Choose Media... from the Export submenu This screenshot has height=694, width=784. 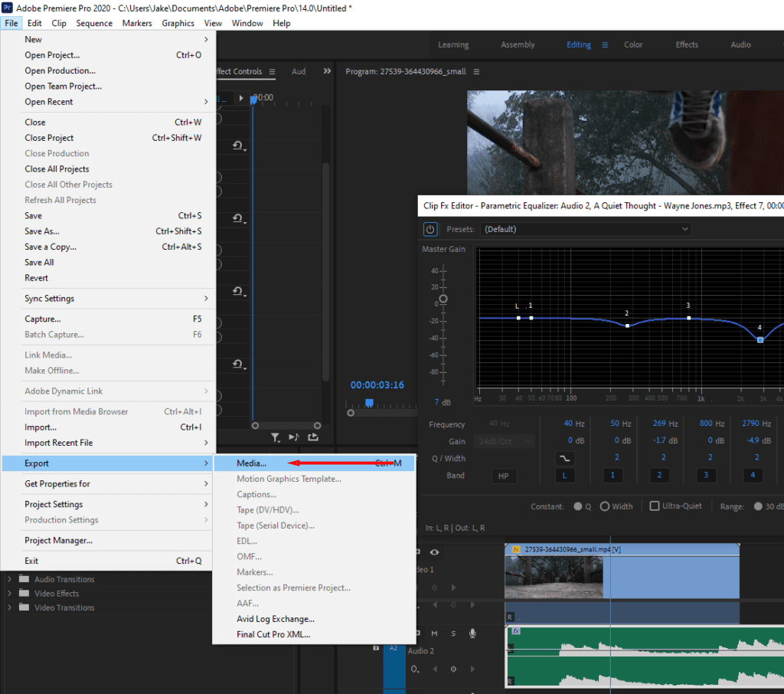314,463
